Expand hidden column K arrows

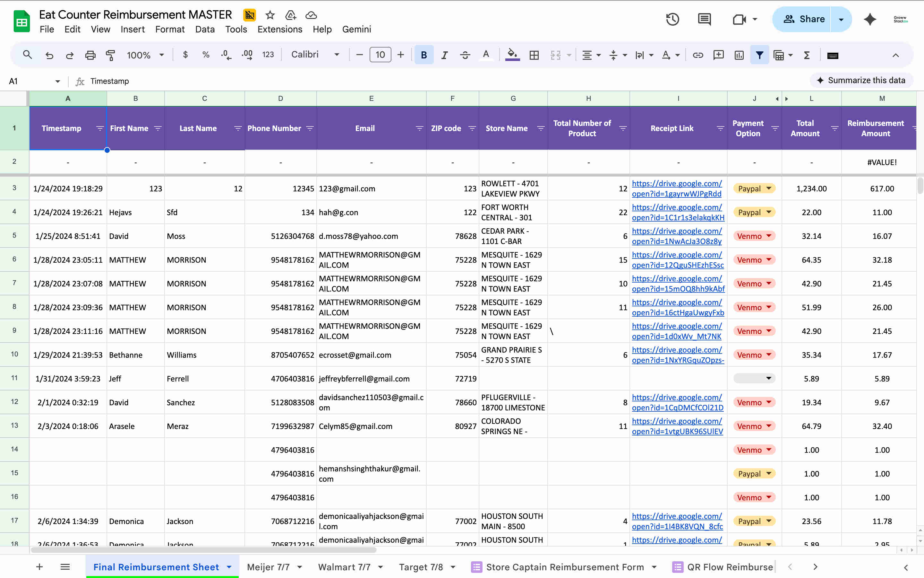pyautogui.click(x=782, y=99)
